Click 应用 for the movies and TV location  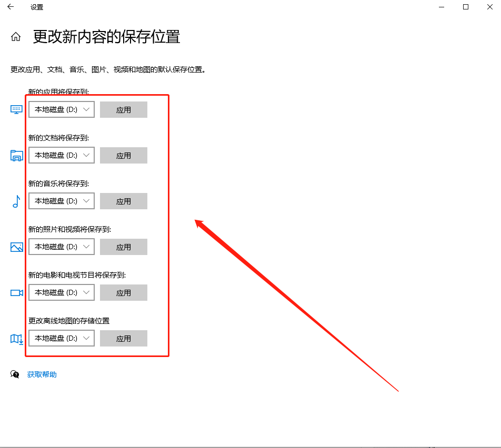pos(123,292)
